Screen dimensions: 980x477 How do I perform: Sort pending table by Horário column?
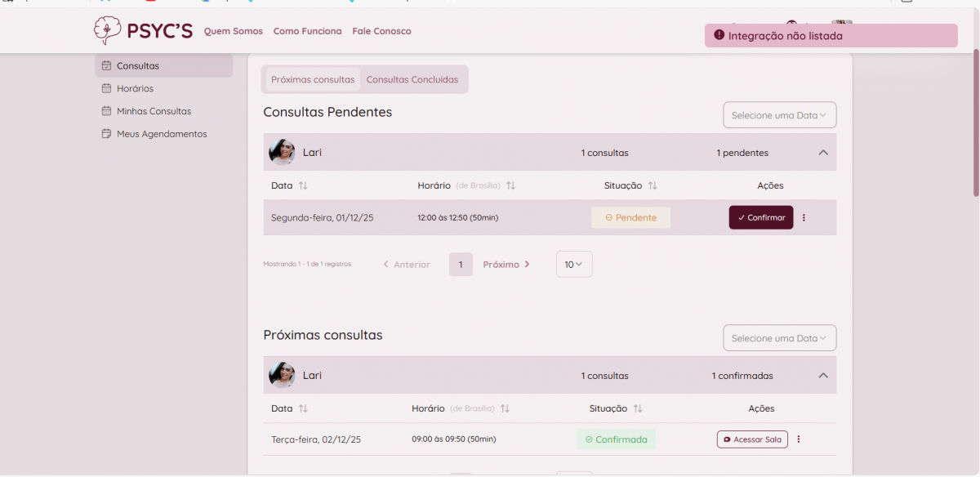(510, 186)
